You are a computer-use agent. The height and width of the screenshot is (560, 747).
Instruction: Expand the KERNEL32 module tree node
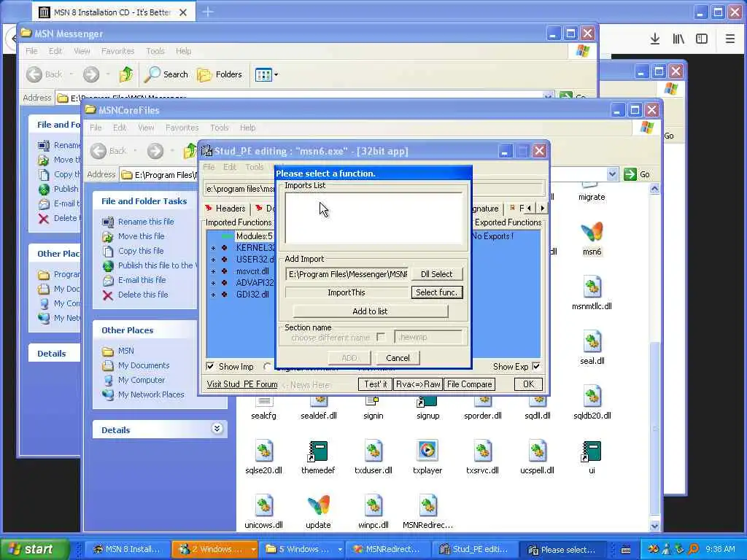[x=213, y=248]
